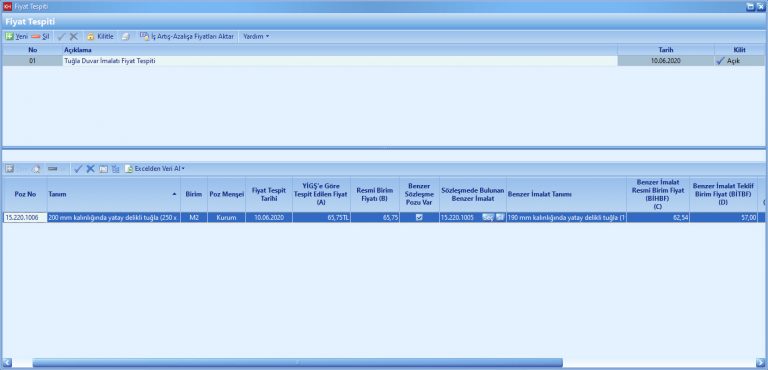The image size is (768, 370).
Task: Click the red delete-row icon in lower toolbar
Action: 52,169
